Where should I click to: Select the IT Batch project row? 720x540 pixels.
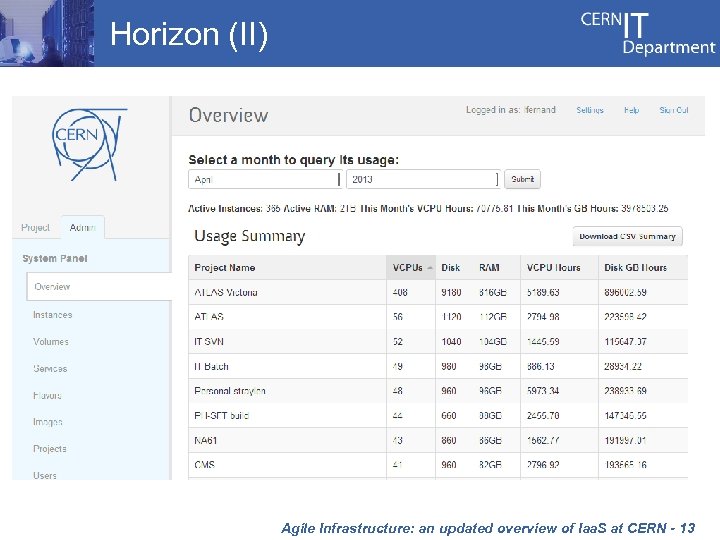pyautogui.click(x=438, y=366)
